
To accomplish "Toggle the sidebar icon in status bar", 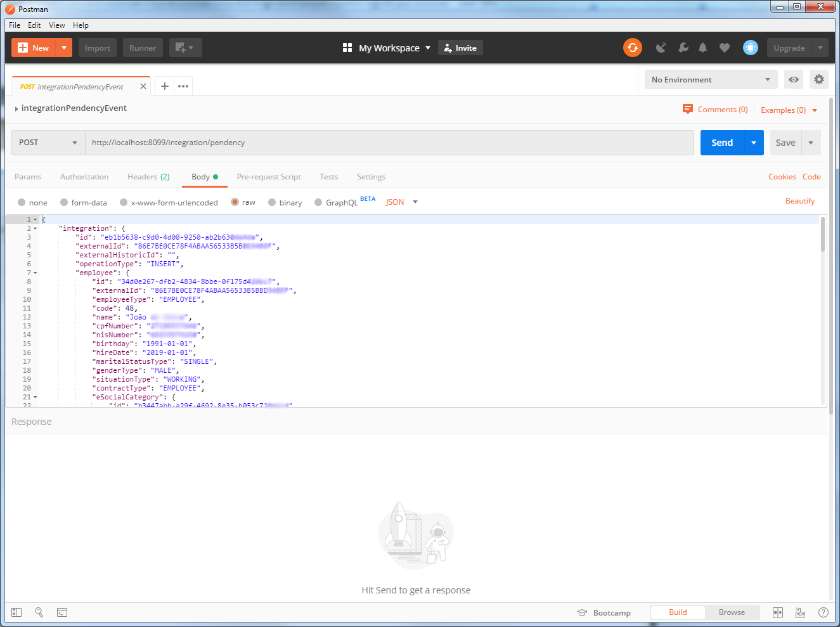I will [x=16, y=612].
